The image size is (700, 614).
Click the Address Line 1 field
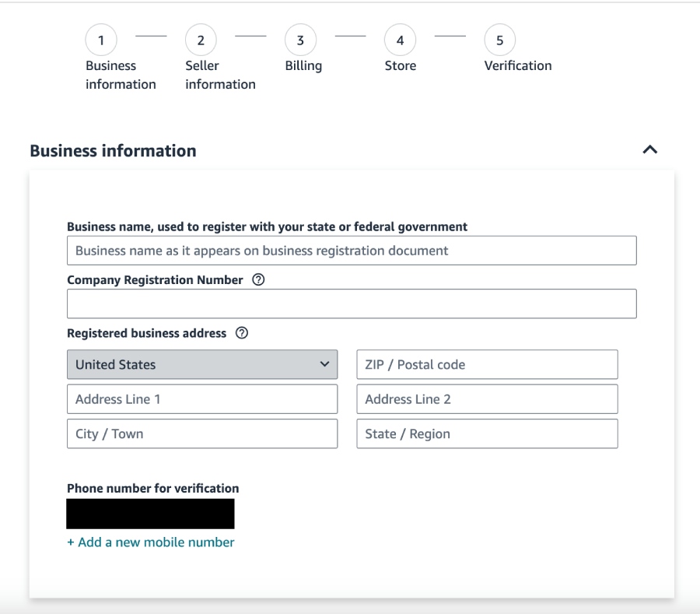click(x=202, y=399)
